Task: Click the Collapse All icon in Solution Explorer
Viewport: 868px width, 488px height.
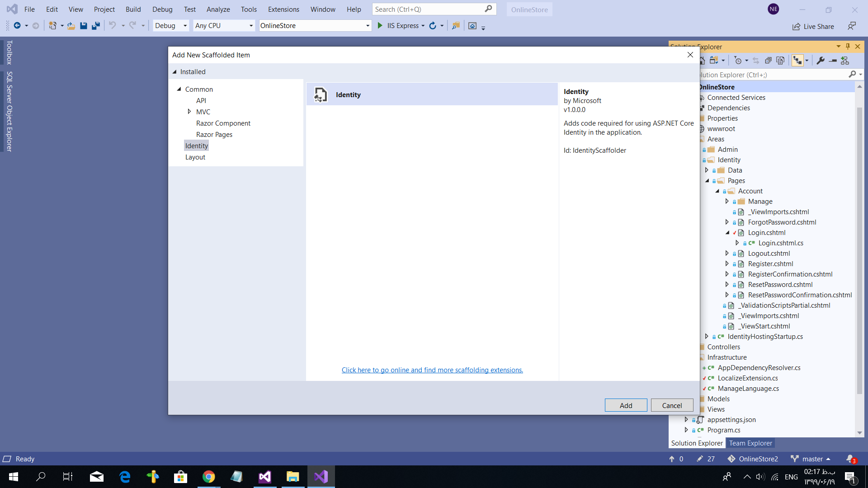Action: point(768,61)
